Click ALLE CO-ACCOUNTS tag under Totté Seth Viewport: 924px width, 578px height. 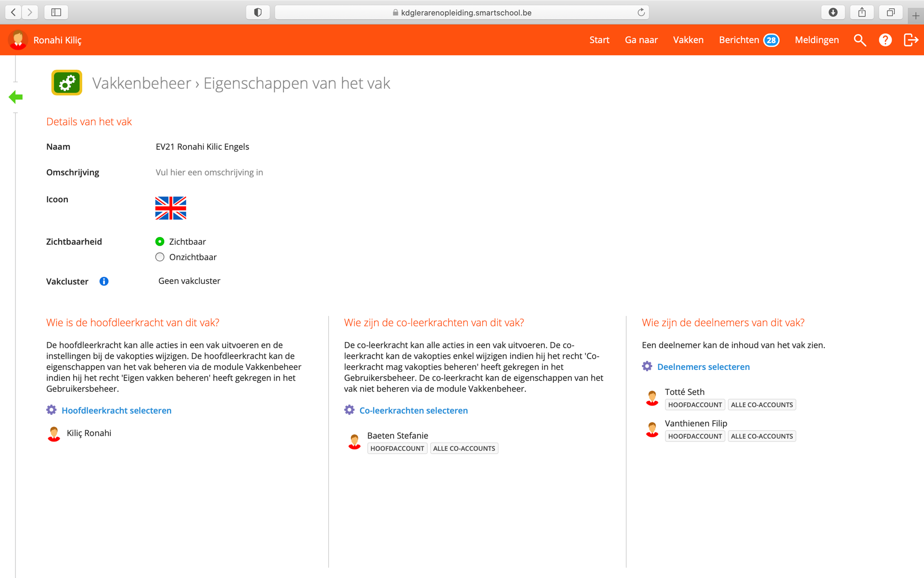point(762,405)
